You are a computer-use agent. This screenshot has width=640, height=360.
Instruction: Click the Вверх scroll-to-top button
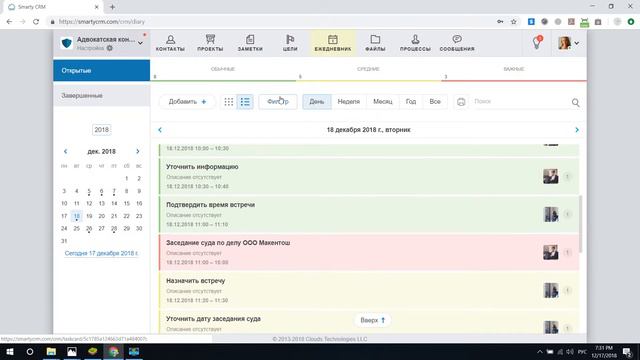click(372, 320)
